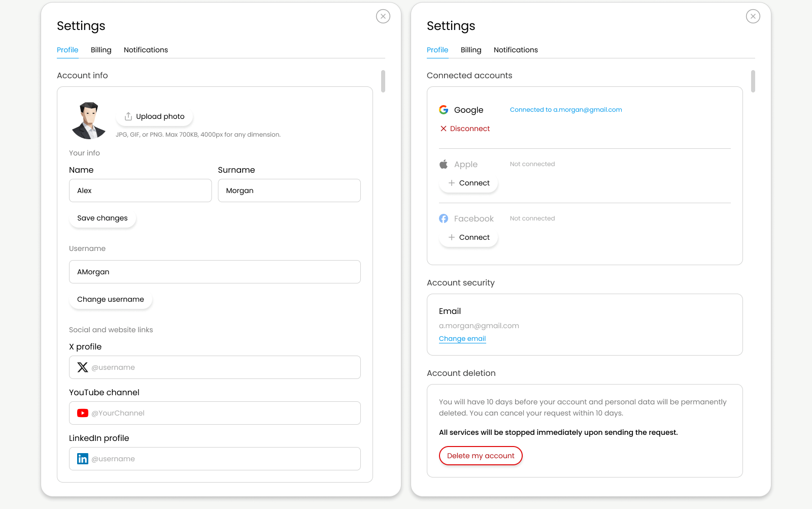Click the Google logo icon
The width and height of the screenshot is (812, 509).
(x=444, y=110)
